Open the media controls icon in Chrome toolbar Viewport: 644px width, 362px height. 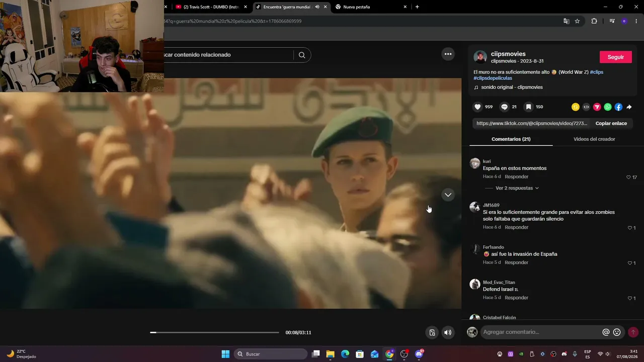[612, 21]
